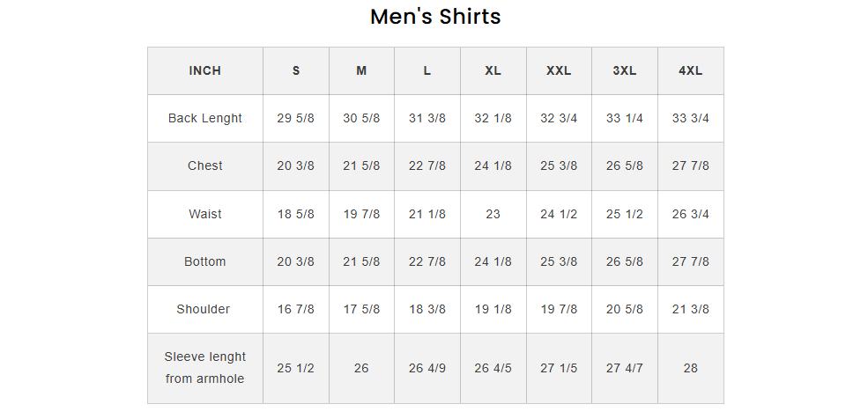Select the Back Lenght row label

[x=205, y=119]
